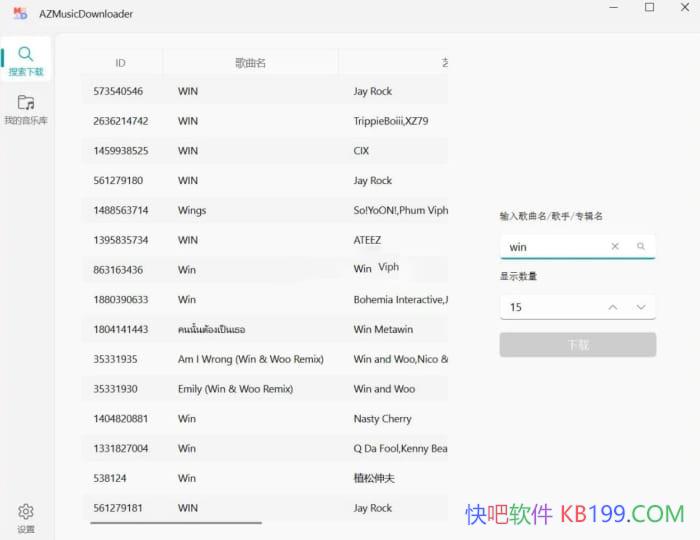Increase display count with up arrow
Screen dimensions: 700x540
(613, 307)
